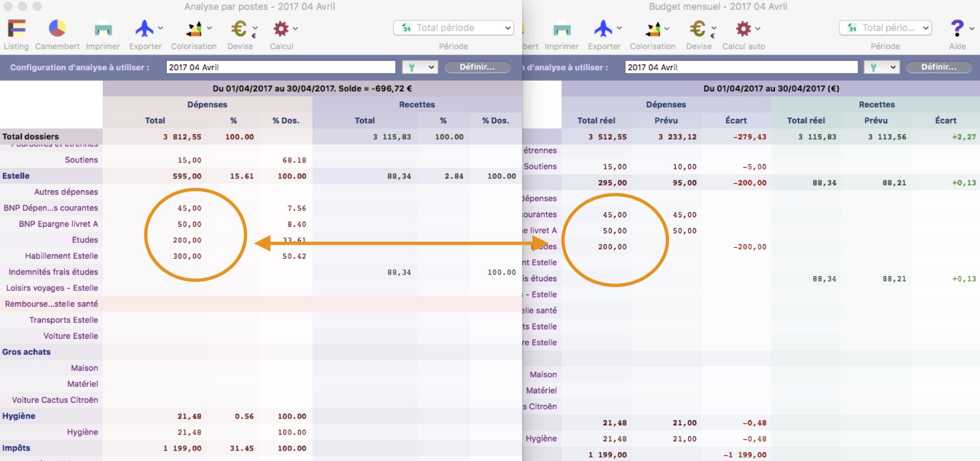980x461 pixels.
Task: Click 295,00 value in Budget mensuel window
Action: click(x=612, y=183)
